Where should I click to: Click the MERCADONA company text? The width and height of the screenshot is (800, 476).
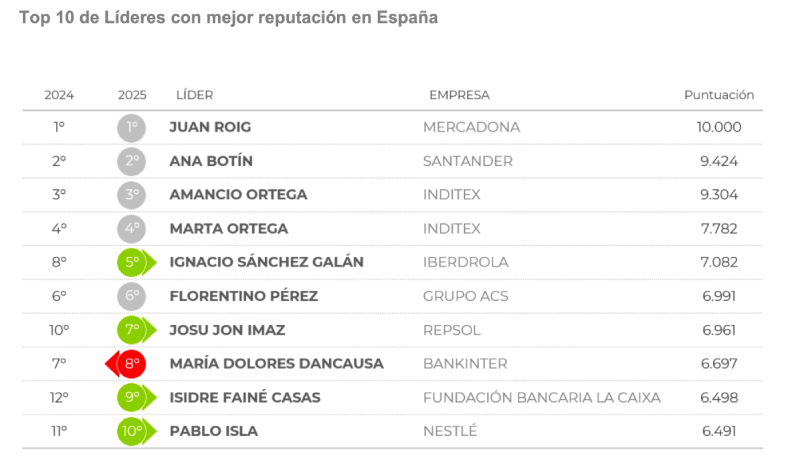coord(471,127)
